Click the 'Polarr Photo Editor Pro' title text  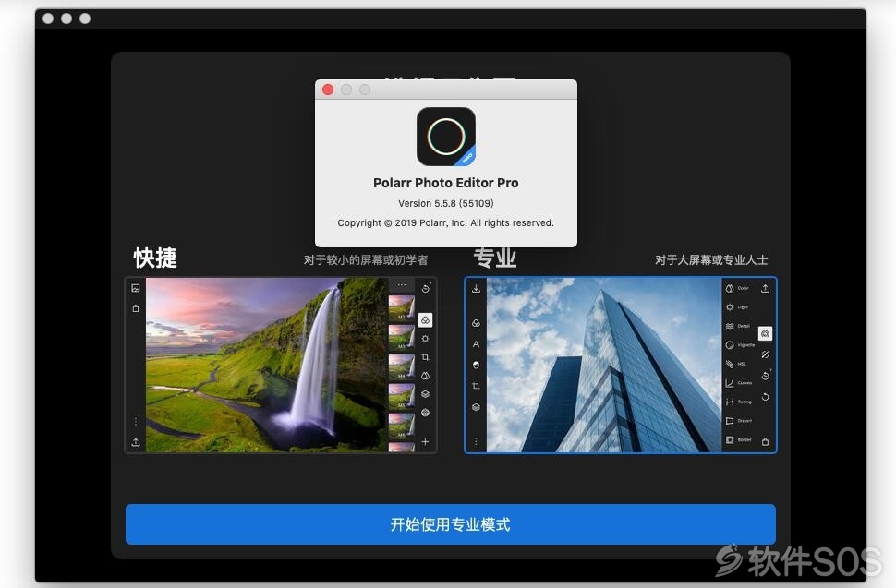(446, 183)
